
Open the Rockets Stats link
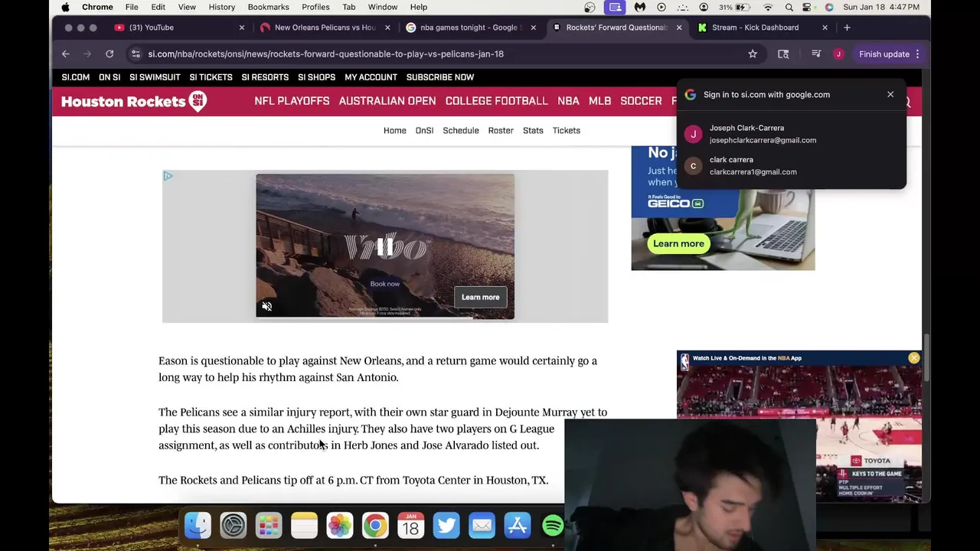pos(533,130)
